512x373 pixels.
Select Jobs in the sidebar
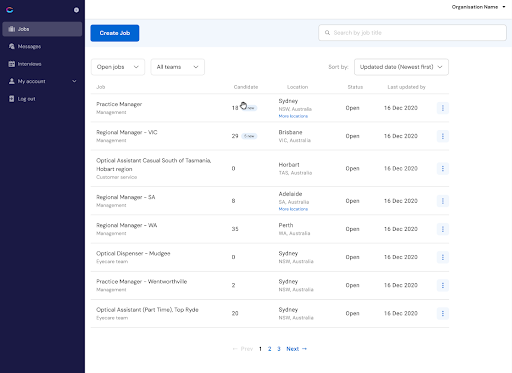point(42,29)
